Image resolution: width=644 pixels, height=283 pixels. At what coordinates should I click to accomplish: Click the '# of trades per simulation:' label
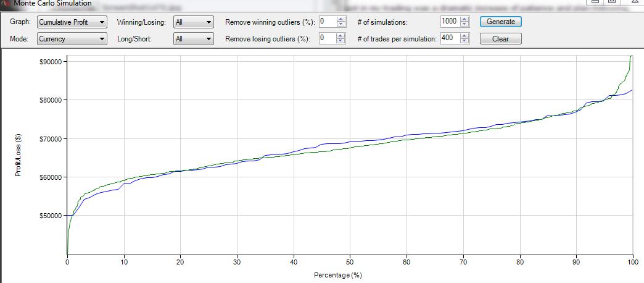[397, 39]
